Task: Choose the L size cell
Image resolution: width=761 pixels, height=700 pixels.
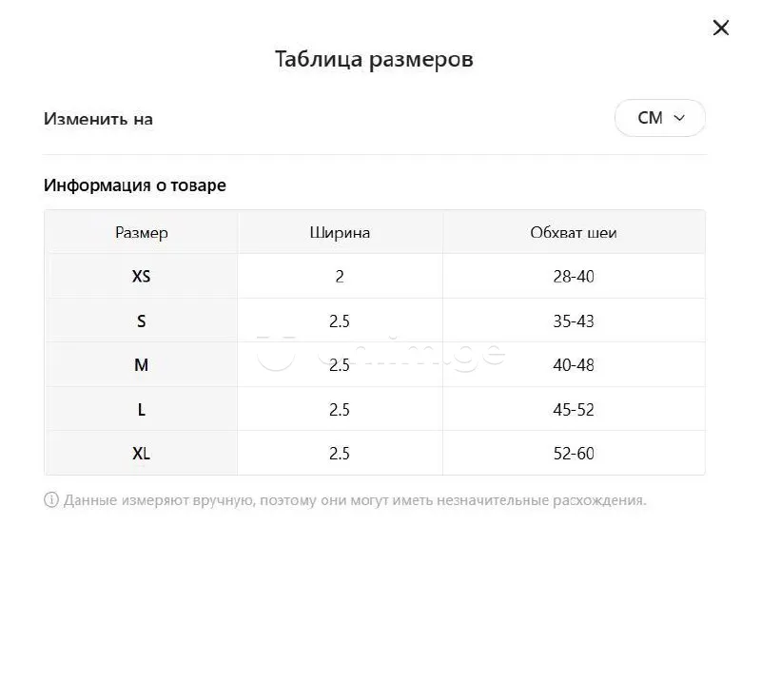Action: tap(141, 410)
